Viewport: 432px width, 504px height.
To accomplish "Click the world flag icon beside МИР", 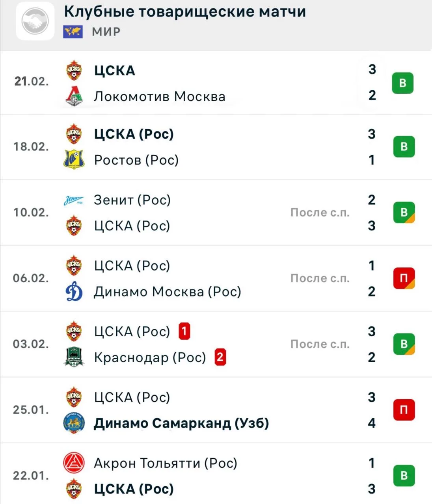I will point(73,32).
